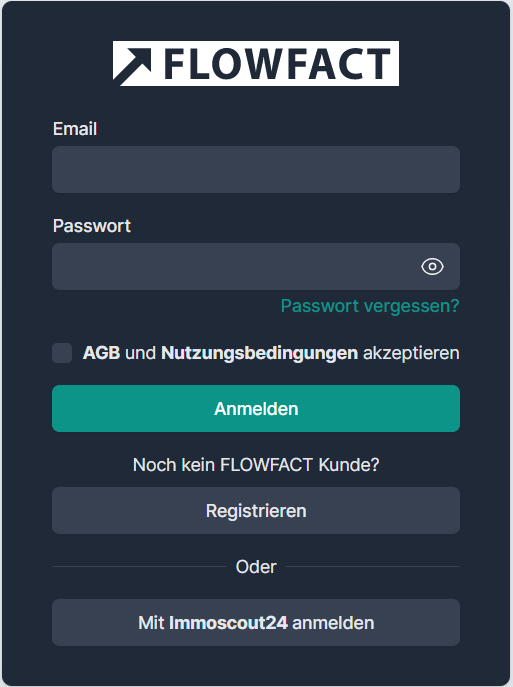Open the AGB terms link
Image resolution: width=513 pixels, height=687 pixels.
pyautogui.click(x=101, y=353)
